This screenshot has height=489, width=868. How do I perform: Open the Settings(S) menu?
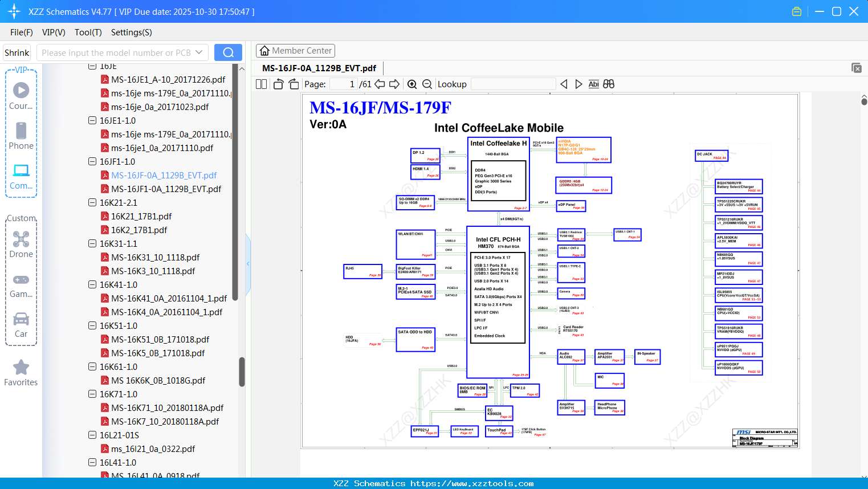(132, 32)
